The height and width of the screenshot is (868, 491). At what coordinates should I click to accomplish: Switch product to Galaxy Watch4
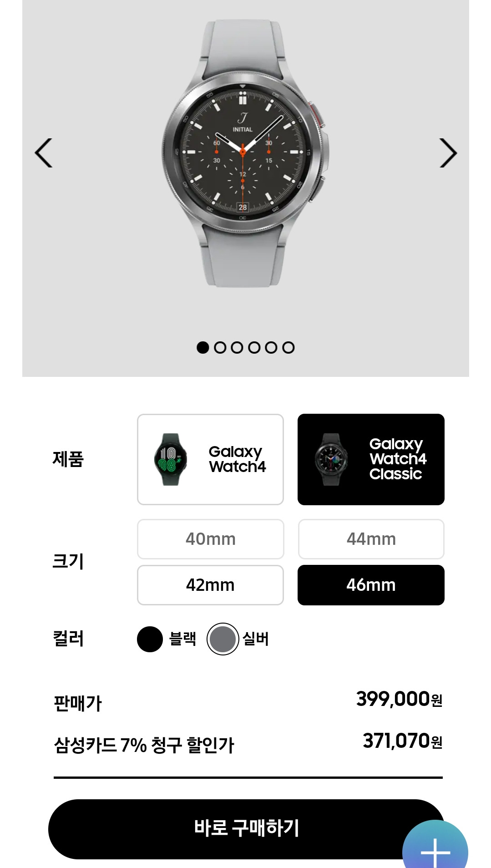[x=210, y=459]
